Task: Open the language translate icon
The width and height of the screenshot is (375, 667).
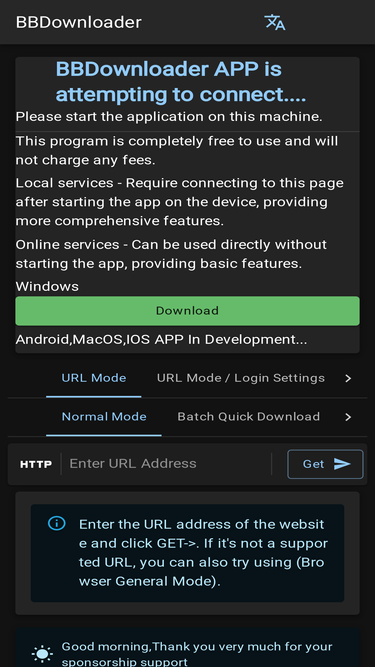Action: point(275,22)
